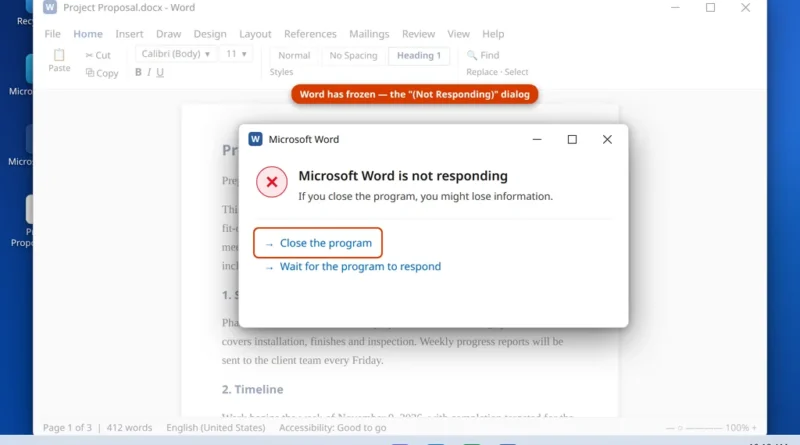
Task: Click the Word icon in main title bar
Action: click(x=49, y=7)
